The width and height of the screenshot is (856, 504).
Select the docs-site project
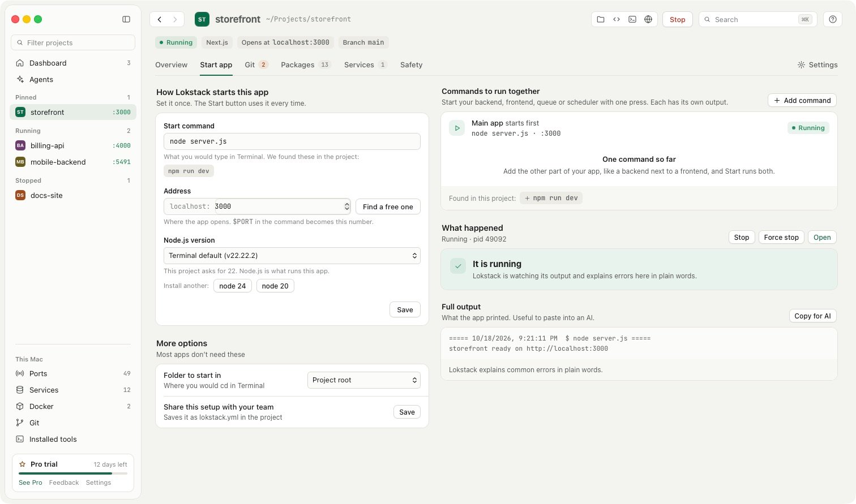73,195
